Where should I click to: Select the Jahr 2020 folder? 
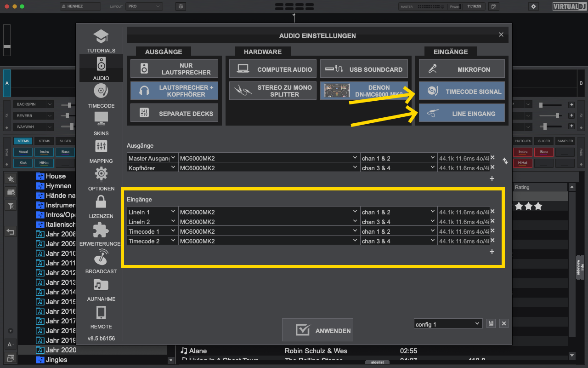pos(61,350)
